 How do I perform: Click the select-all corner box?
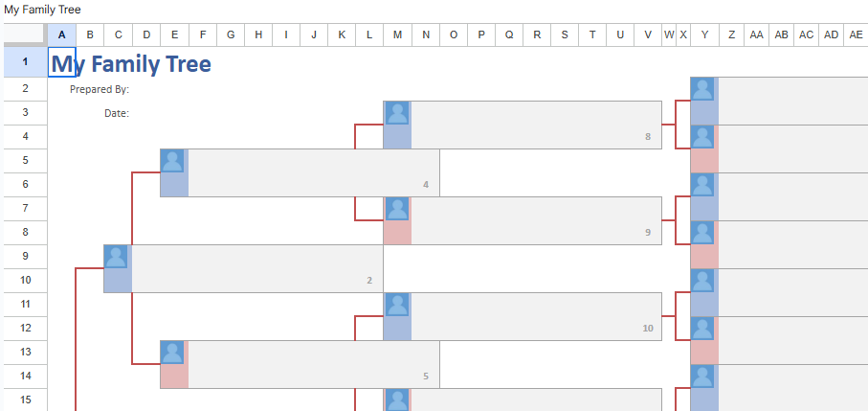pos(23,34)
